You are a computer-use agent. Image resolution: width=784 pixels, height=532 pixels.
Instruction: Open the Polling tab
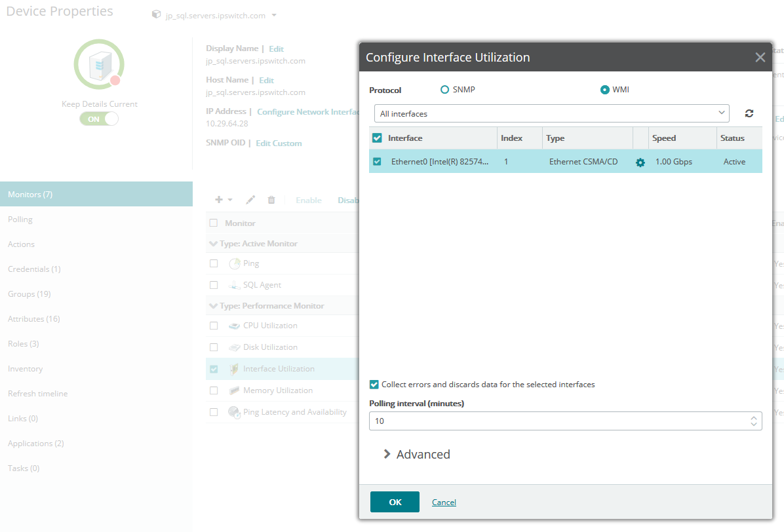[96, 219]
